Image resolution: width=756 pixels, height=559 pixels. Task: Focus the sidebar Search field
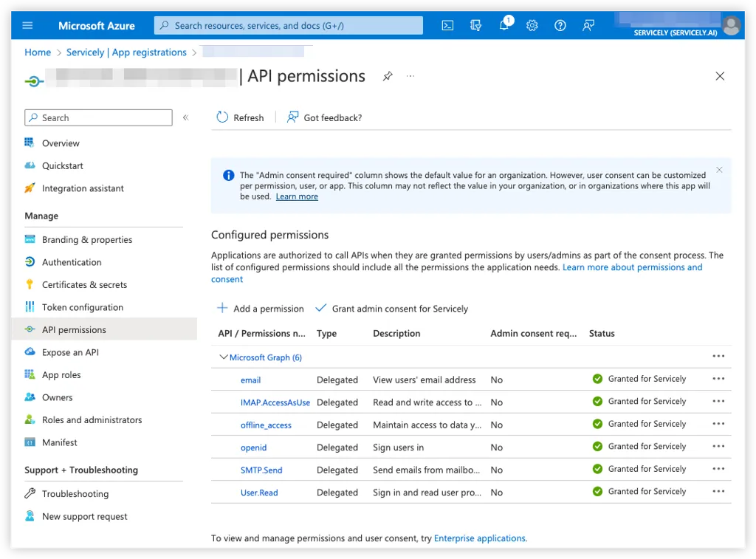pos(98,117)
